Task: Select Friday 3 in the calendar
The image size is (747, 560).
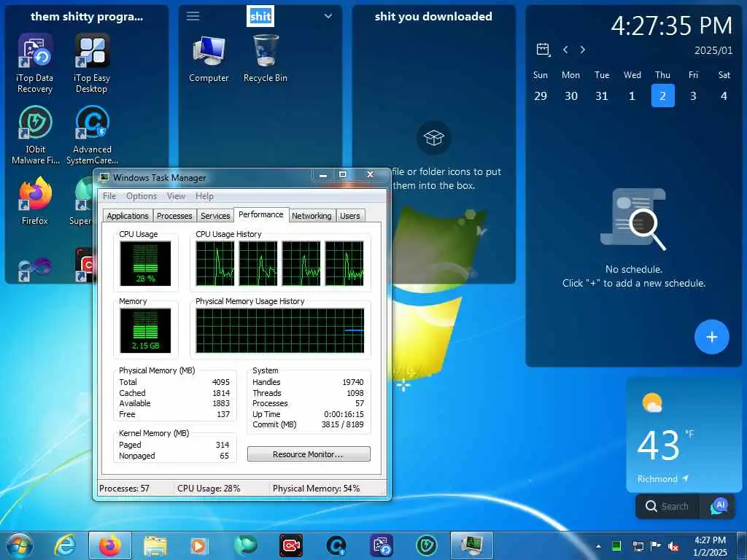Action: click(x=693, y=96)
